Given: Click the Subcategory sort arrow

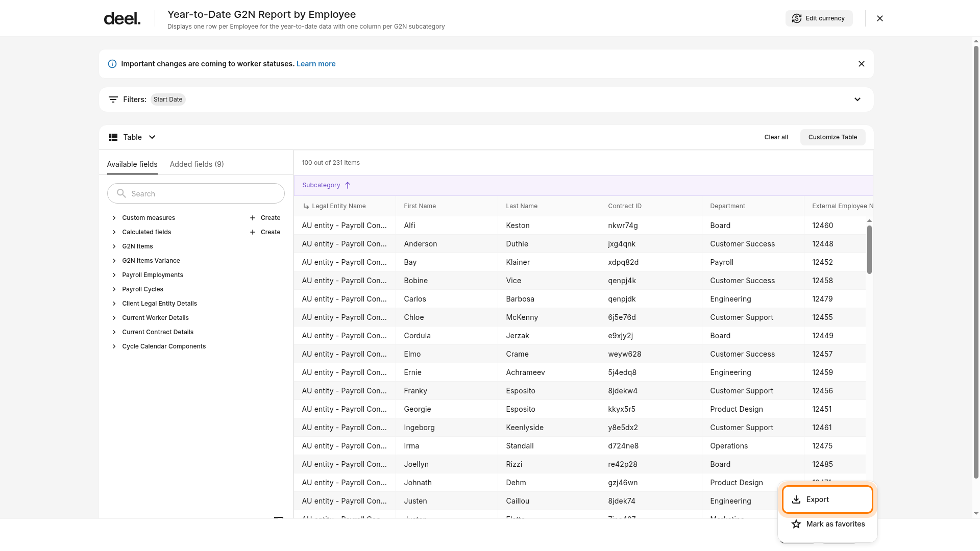Looking at the screenshot, I should pyautogui.click(x=348, y=185).
